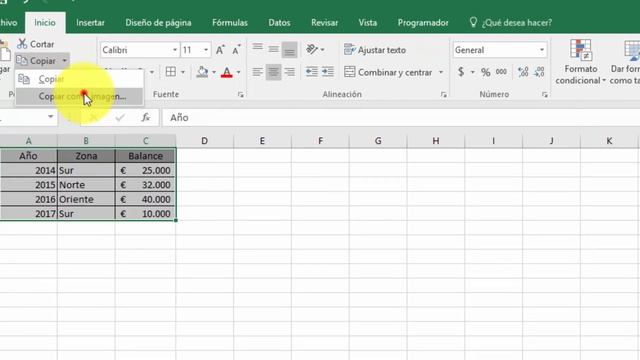Open Formato condicional menu
Image resolution: width=640 pixels, height=360 pixels.
click(580, 62)
